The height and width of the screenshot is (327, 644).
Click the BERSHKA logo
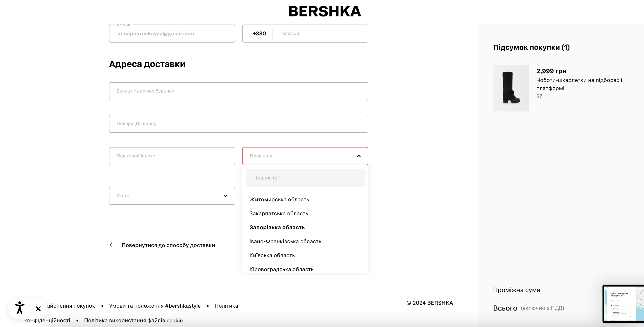(324, 11)
